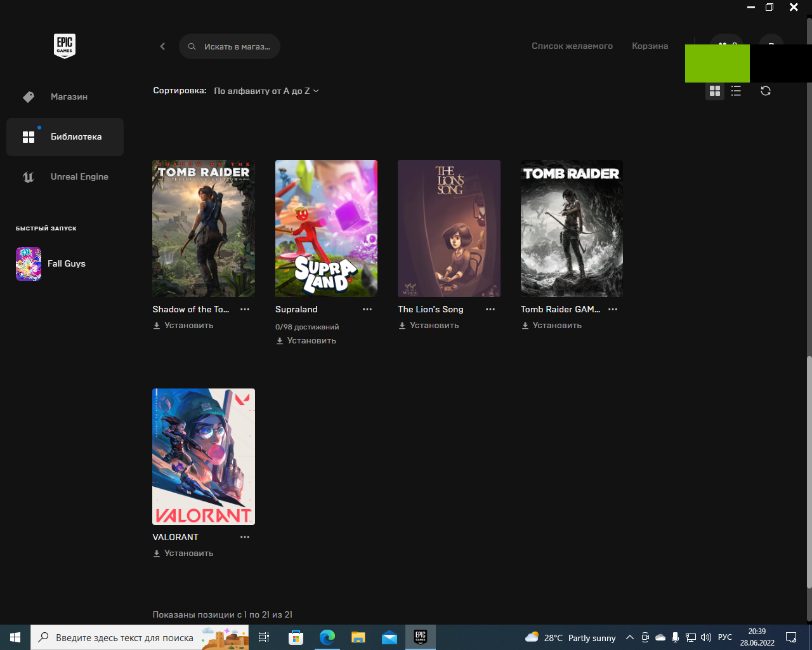
Task: Open Microsoft Store from taskbar
Action: click(x=296, y=637)
